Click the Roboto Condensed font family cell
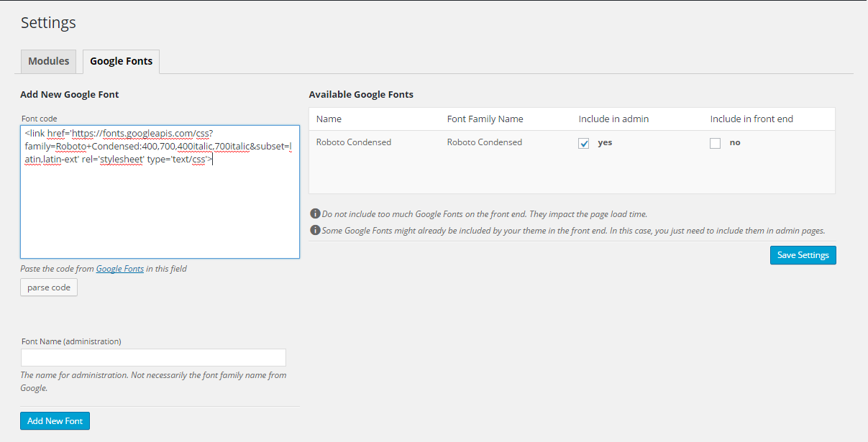 [x=485, y=142]
